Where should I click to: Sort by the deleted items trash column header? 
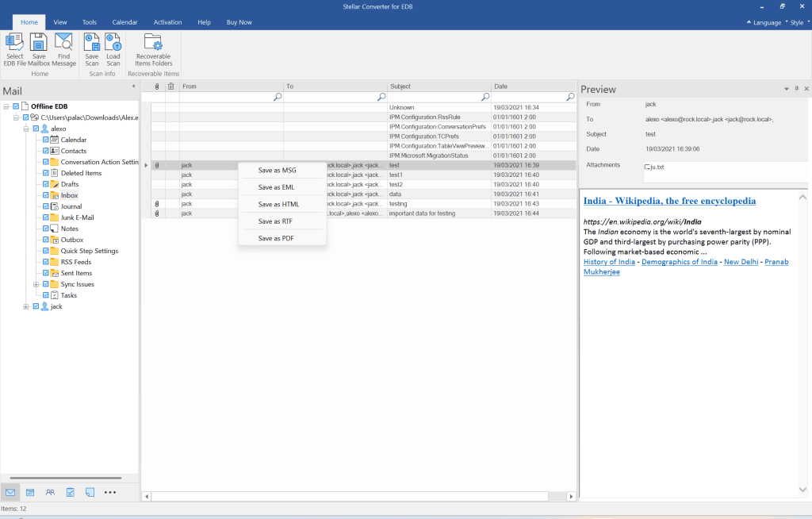(x=171, y=86)
